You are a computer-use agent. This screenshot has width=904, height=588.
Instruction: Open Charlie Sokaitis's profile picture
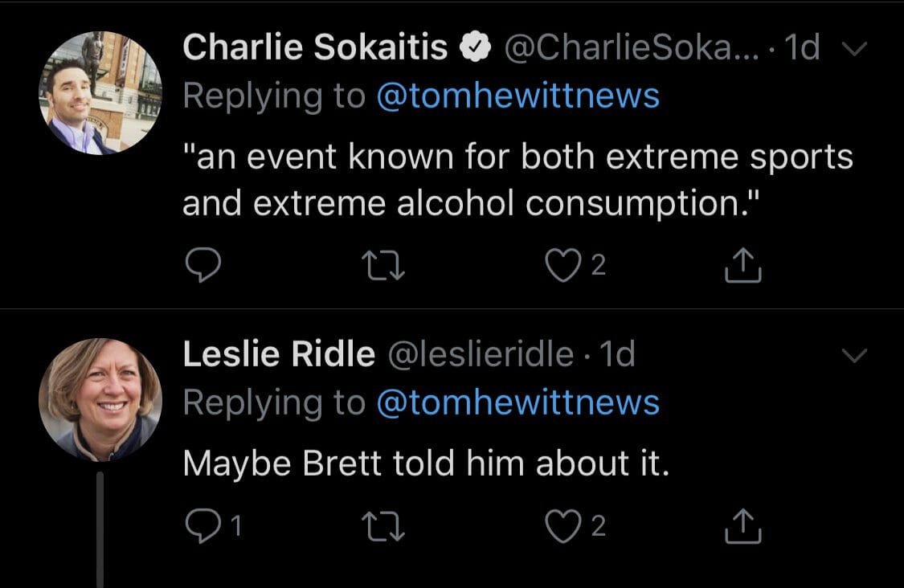tap(100, 93)
